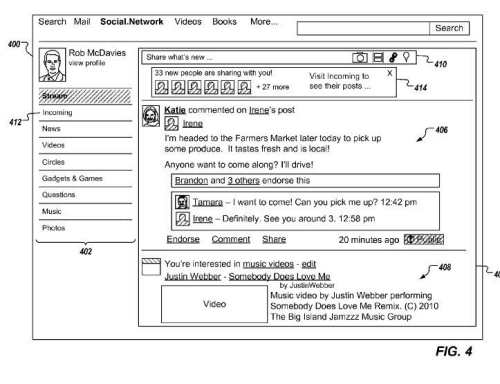Viewport: 500px width, 384px height.
Task: Click the last new-person avatar before +27 more
Action: [244, 87]
